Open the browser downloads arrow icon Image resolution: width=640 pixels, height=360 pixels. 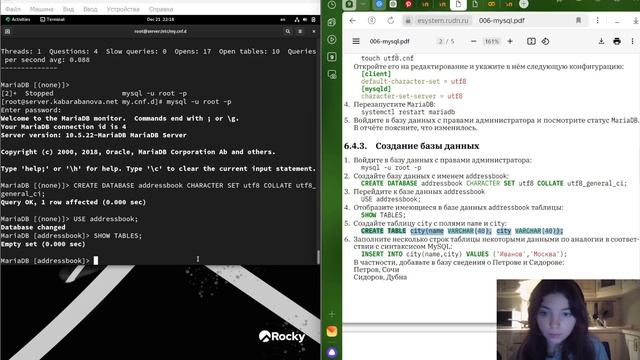point(636,20)
